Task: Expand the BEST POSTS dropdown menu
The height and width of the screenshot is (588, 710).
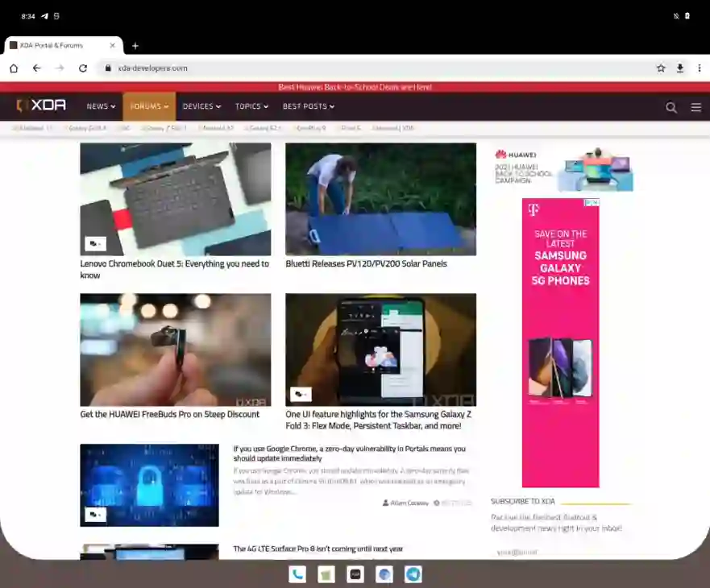Action: point(309,106)
